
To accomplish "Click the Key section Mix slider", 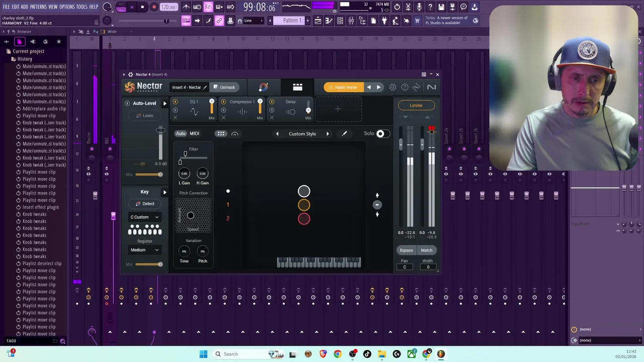I will (x=149, y=264).
